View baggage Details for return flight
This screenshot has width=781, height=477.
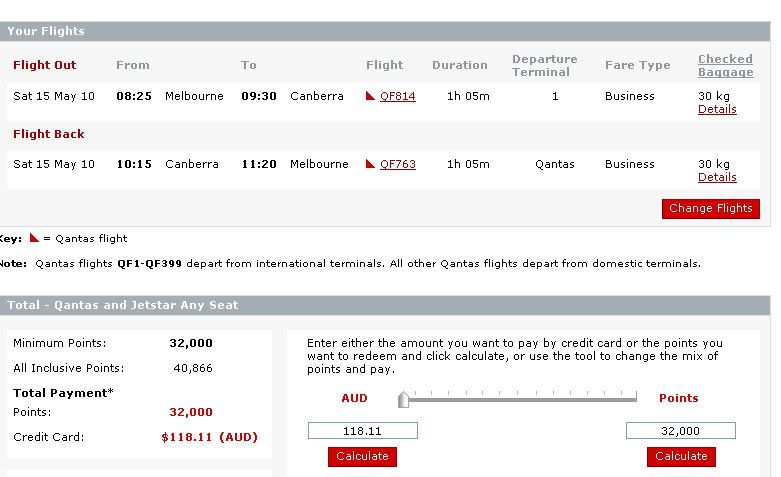(x=717, y=177)
